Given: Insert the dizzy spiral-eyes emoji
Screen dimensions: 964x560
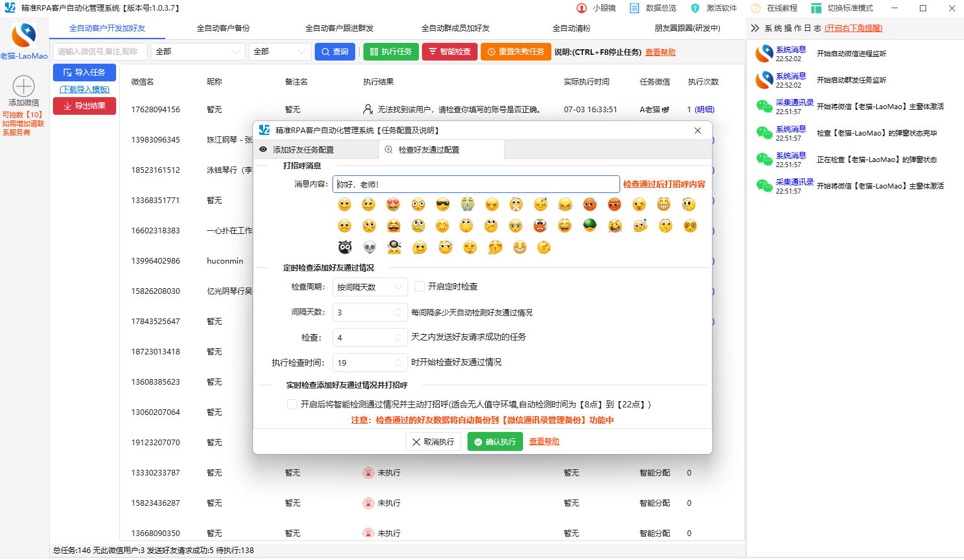Looking at the screenshot, I should click(690, 226).
